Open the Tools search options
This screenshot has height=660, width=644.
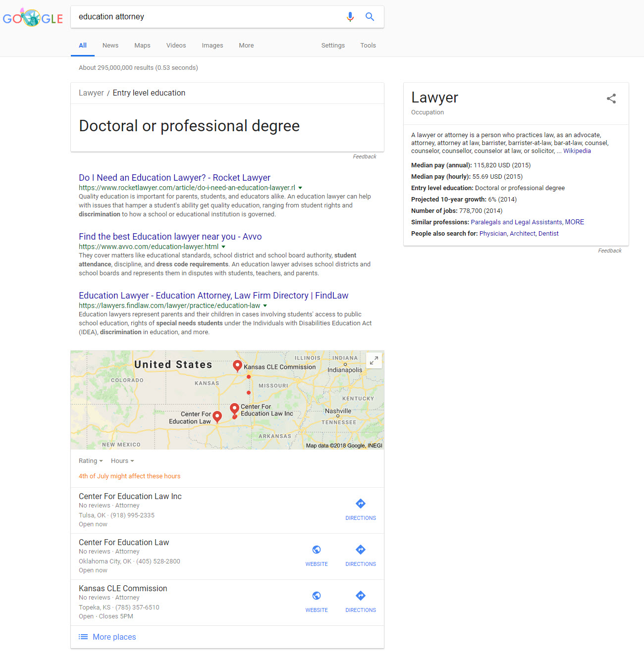tap(368, 46)
